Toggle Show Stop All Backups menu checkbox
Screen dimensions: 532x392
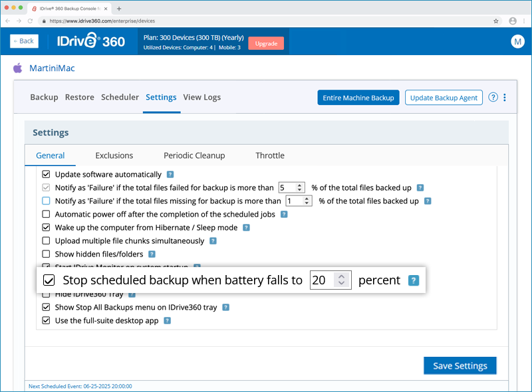pos(46,307)
